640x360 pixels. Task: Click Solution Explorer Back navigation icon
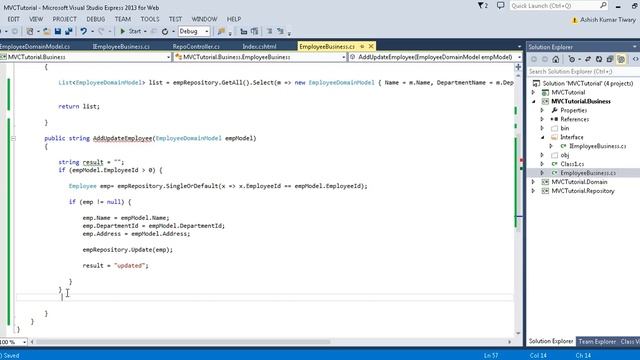pos(533,60)
